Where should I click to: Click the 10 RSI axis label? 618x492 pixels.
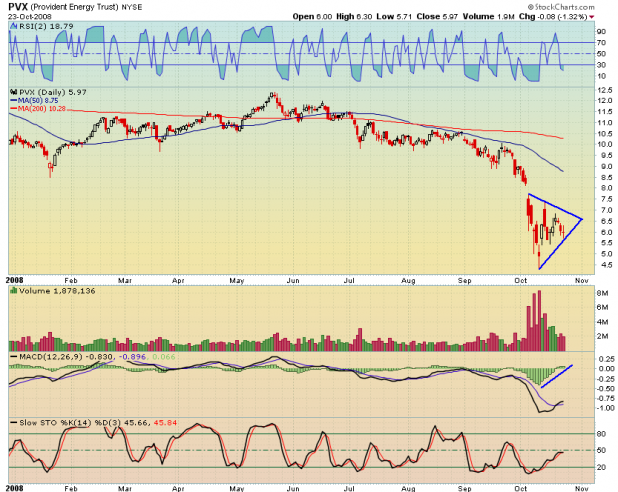(x=601, y=76)
